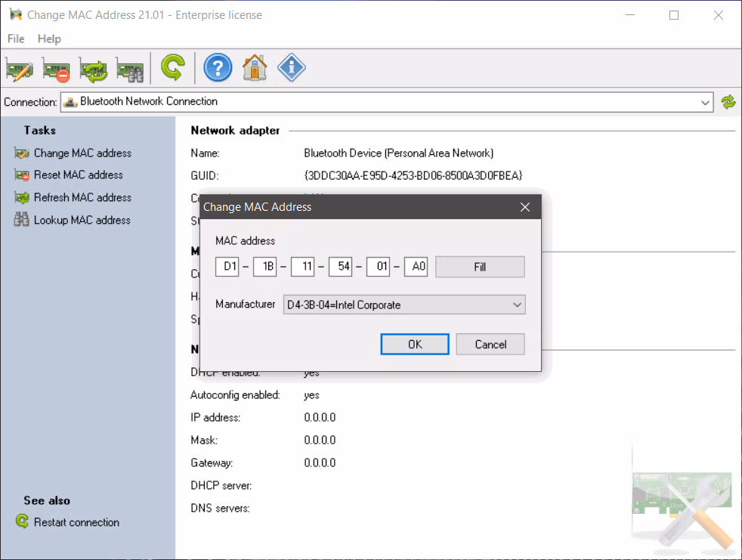Expand the Connection dropdown
The height and width of the screenshot is (560, 742).
pos(705,102)
